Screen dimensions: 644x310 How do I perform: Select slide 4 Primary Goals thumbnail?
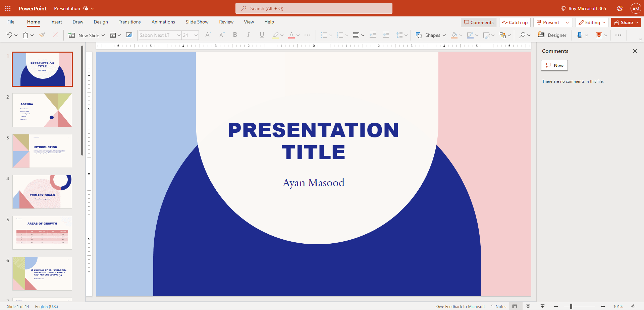point(42,192)
